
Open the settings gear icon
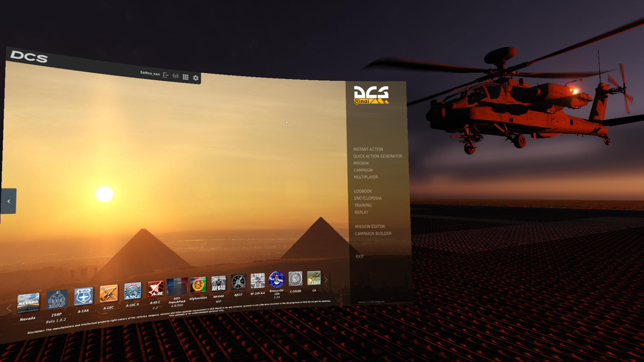point(196,77)
